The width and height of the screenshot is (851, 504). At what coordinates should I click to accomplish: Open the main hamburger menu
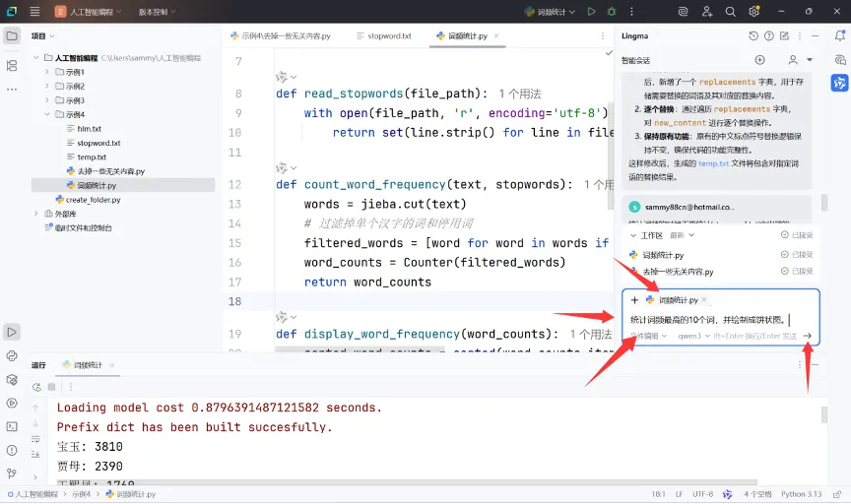point(34,12)
